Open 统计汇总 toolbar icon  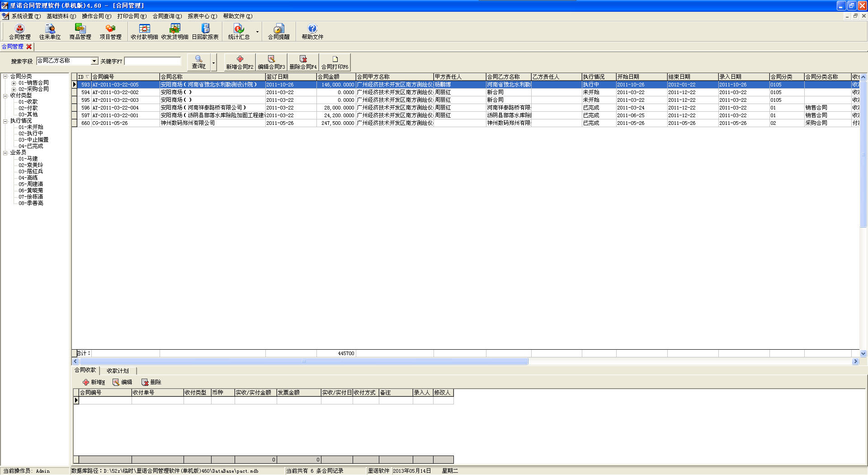(x=239, y=32)
